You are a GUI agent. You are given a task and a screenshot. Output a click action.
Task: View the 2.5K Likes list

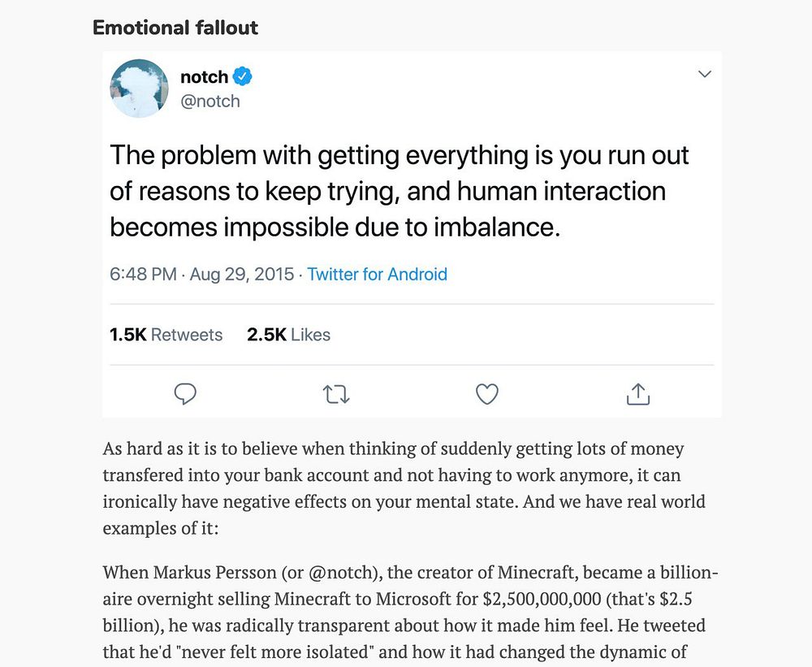[x=288, y=335]
